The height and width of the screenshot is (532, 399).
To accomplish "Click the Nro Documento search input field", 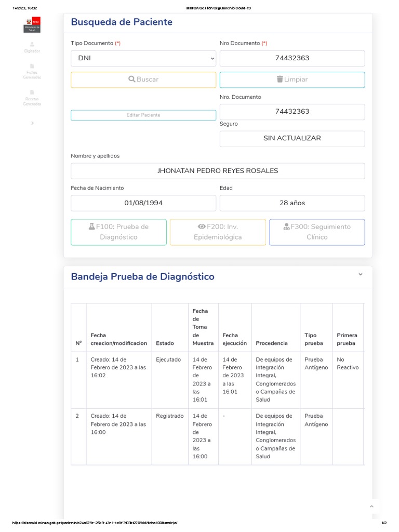I will pyautogui.click(x=292, y=58).
